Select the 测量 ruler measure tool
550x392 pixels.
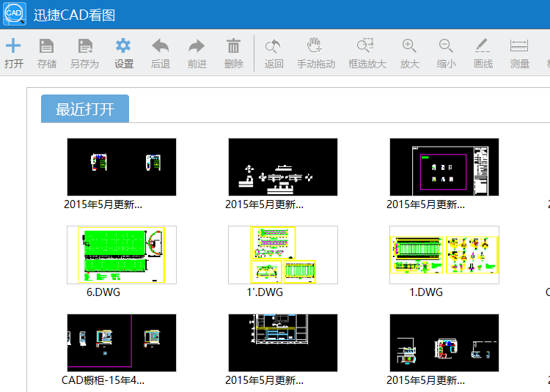tap(519, 45)
